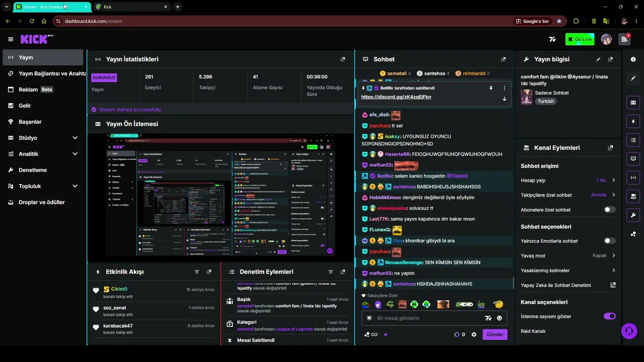The height and width of the screenshot is (362, 644).
Task: Toggle moderation list widget in right sidebar
Action: pyautogui.click(x=633, y=140)
